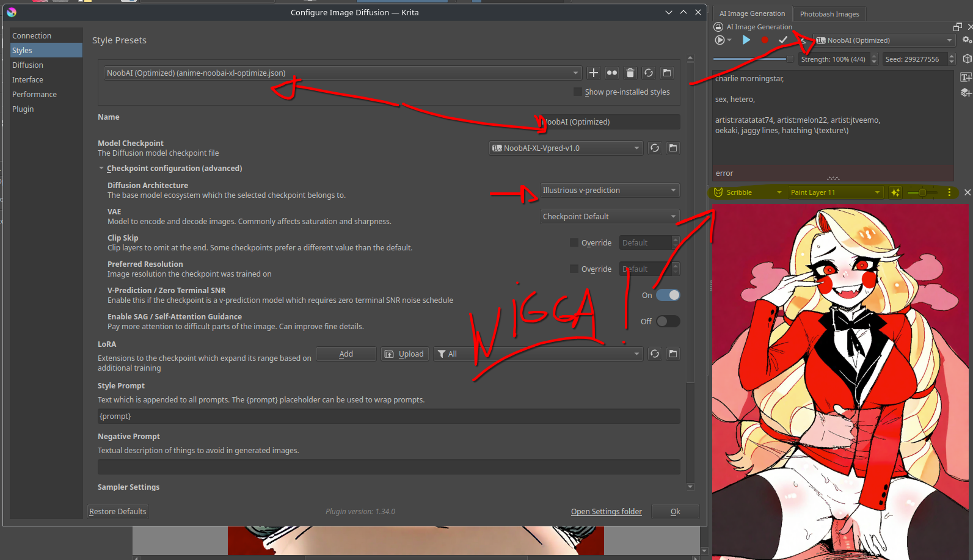
Task: Click the red cancel generation button
Action: click(x=765, y=40)
